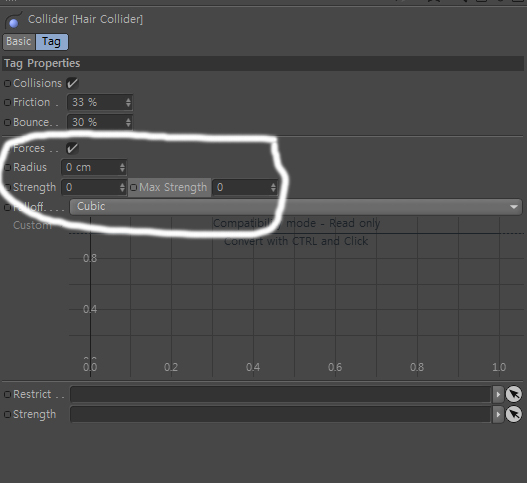Click the Restrict field picker arrow icon
Viewport: 527px width, 483px height.
pos(514,394)
